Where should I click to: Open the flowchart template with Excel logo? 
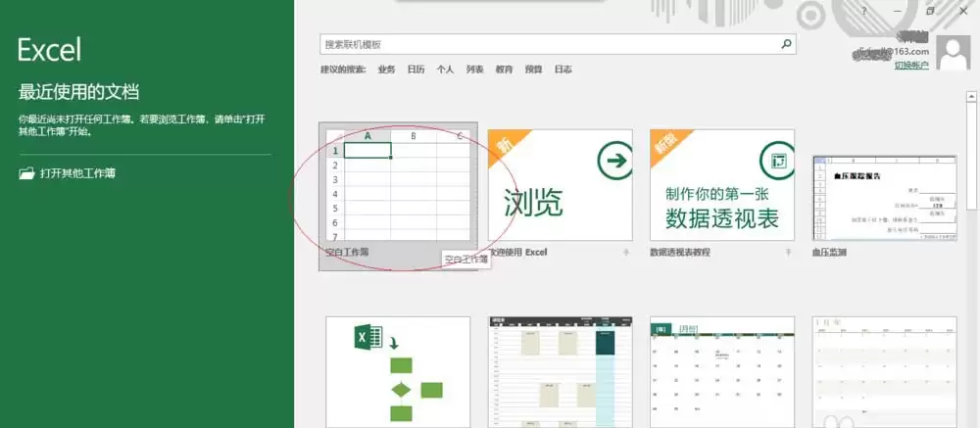coord(398,372)
